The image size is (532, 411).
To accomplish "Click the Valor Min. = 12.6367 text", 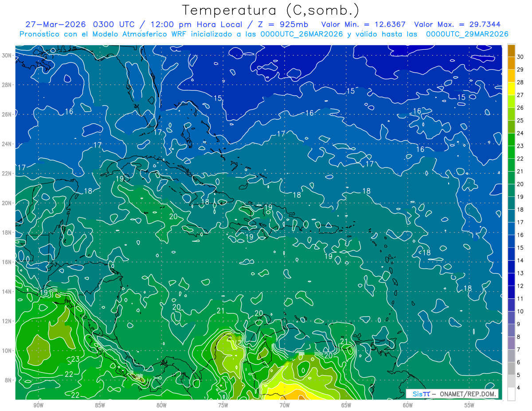I will (x=364, y=24).
